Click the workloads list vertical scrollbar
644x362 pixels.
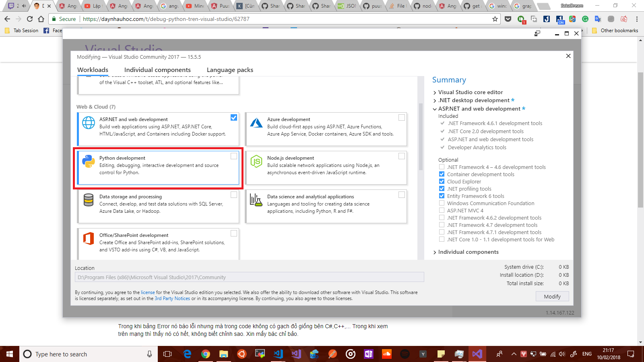pyautogui.click(x=421, y=137)
